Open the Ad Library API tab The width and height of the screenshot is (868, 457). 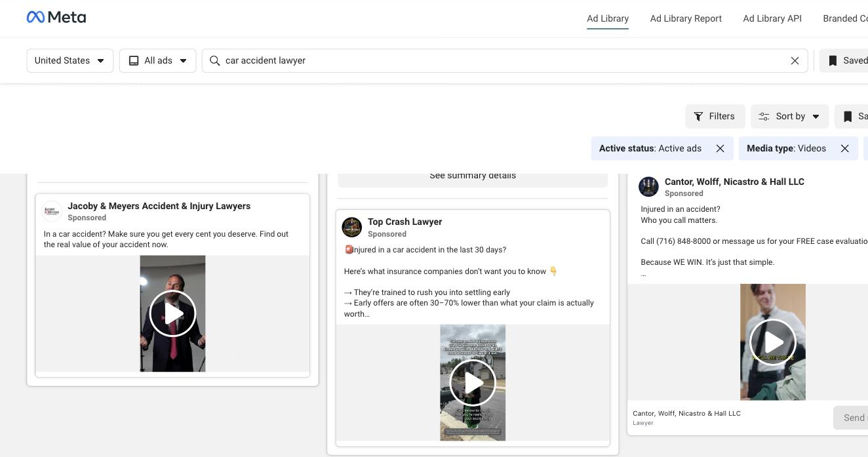pos(772,18)
